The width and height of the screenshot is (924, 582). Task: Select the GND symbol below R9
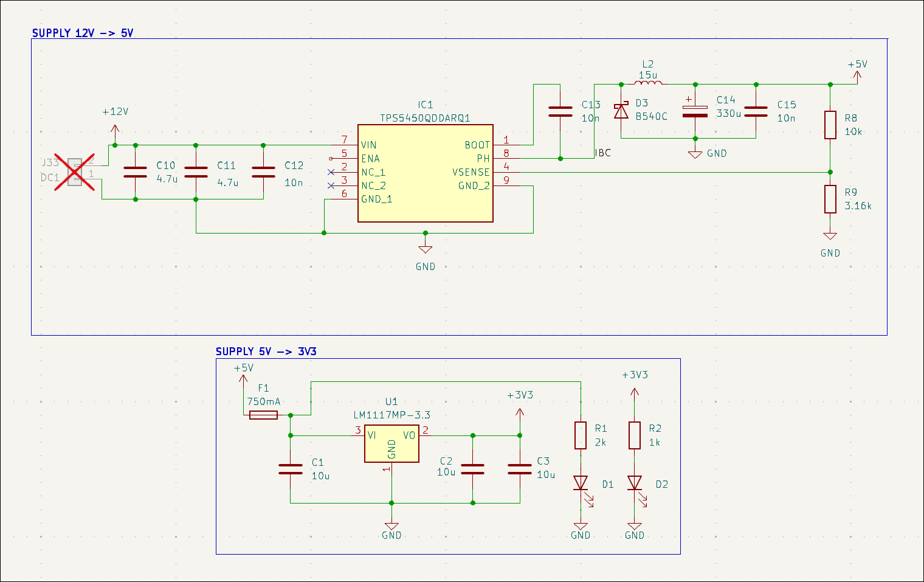830,236
